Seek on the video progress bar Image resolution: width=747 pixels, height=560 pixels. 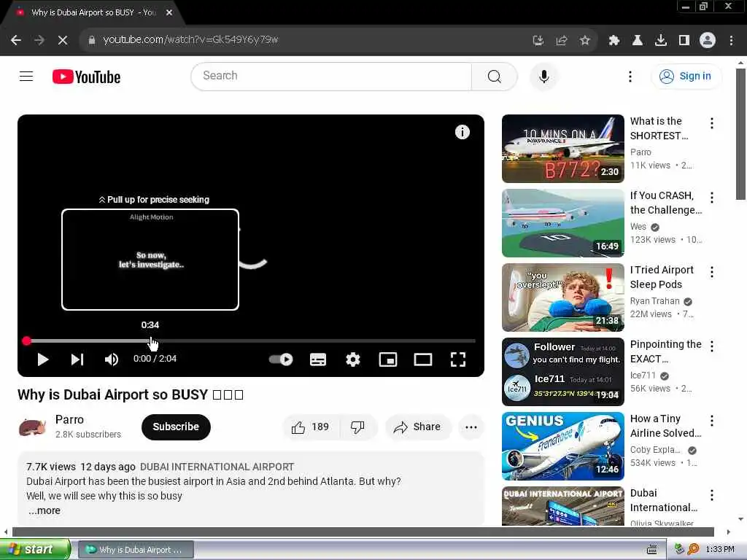pos(251,341)
